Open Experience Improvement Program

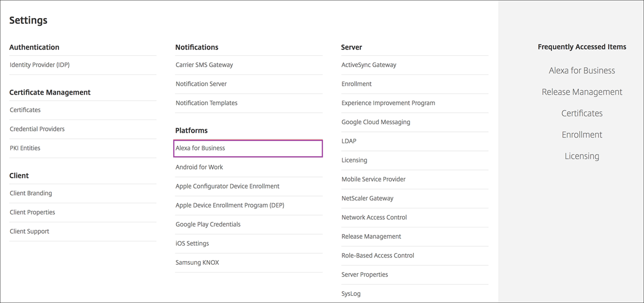coord(388,103)
